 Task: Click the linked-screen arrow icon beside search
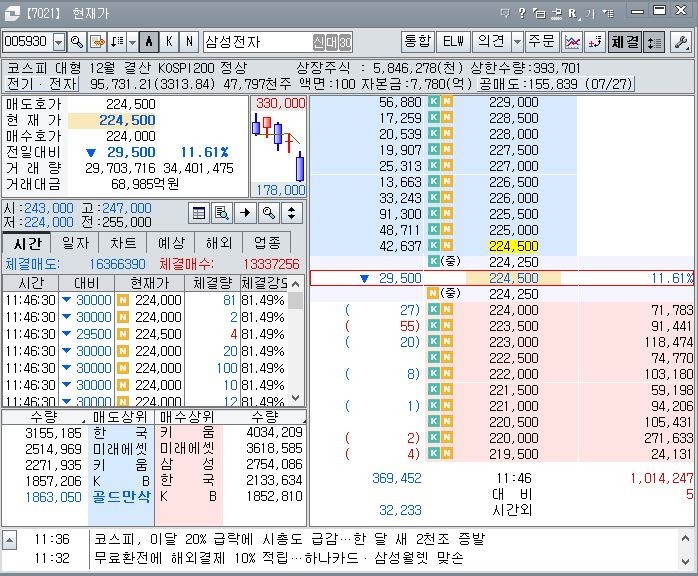click(x=97, y=42)
